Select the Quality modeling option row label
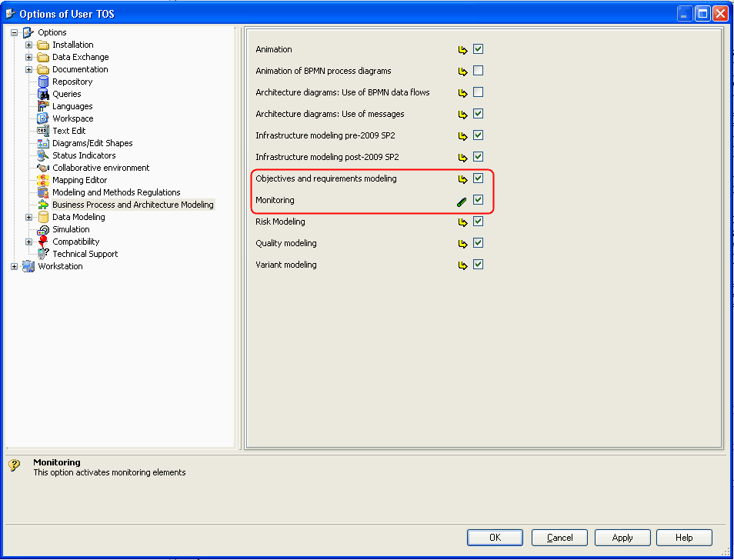This screenshot has width=734, height=560. [285, 243]
